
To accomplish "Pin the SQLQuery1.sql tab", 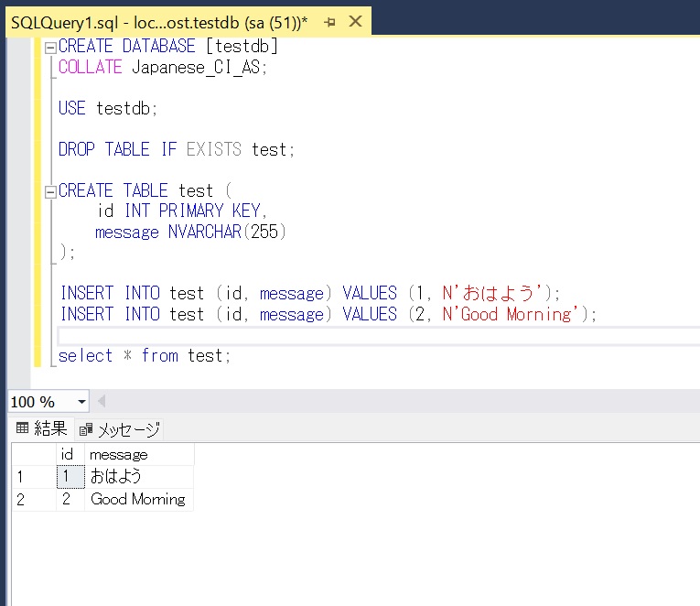I will pos(329,22).
